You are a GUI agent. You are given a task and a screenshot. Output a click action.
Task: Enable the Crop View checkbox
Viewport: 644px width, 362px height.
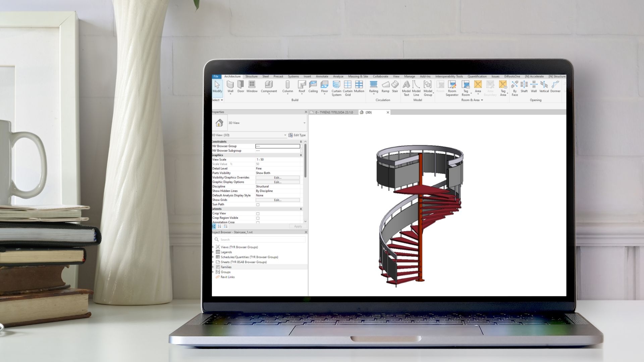tap(258, 214)
